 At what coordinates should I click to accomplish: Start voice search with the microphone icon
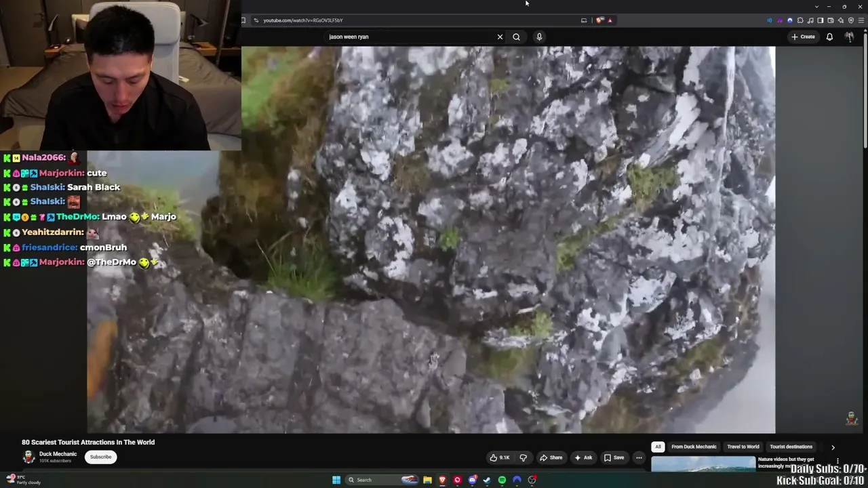click(539, 37)
